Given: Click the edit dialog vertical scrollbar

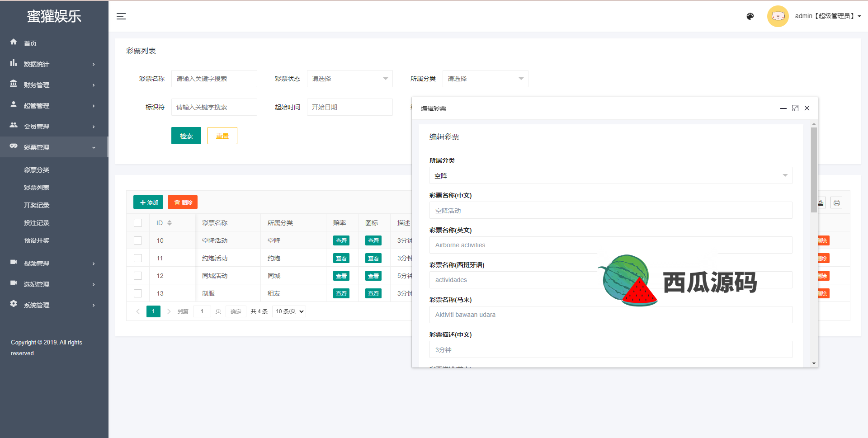Looking at the screenshot, I should 814,170.
